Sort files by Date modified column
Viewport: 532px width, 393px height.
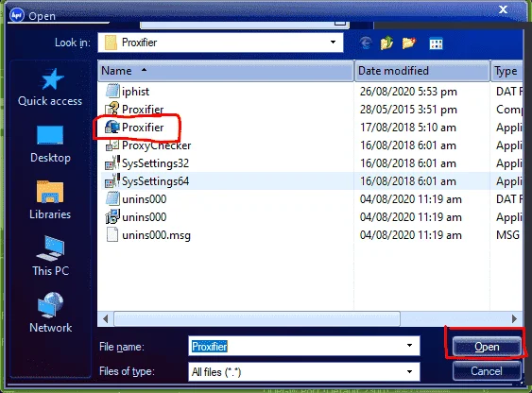[x=422, y=71]
